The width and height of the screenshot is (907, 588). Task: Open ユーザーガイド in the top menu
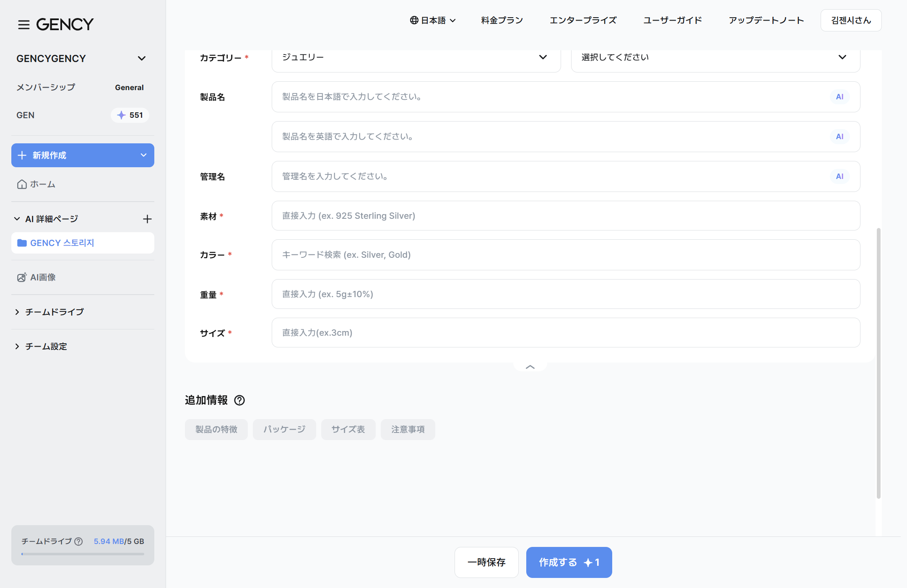[x=673, y=20]
